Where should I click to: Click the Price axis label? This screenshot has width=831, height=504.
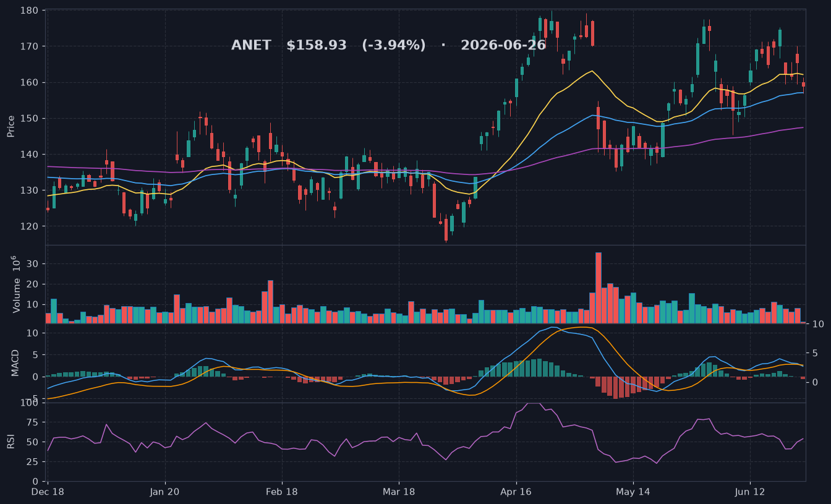pos(11,126)
